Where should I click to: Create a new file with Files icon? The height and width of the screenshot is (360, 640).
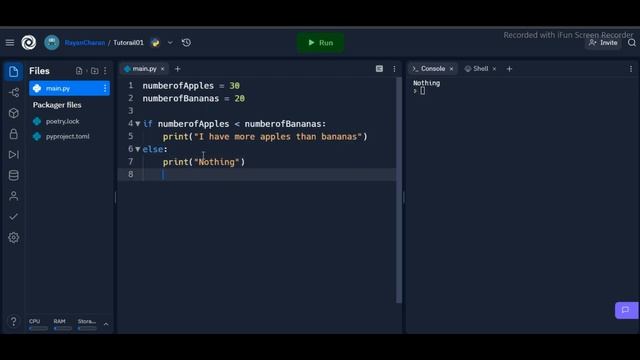pos(79,71)
